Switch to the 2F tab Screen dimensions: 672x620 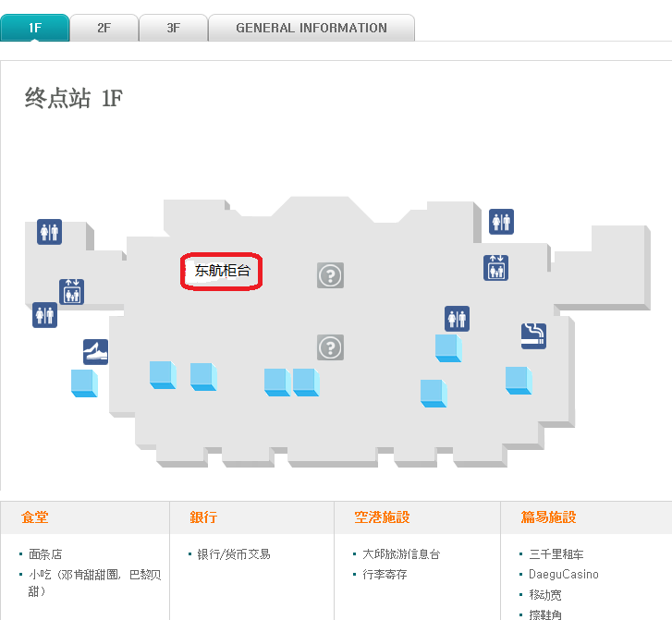click(x=104, y=28)
